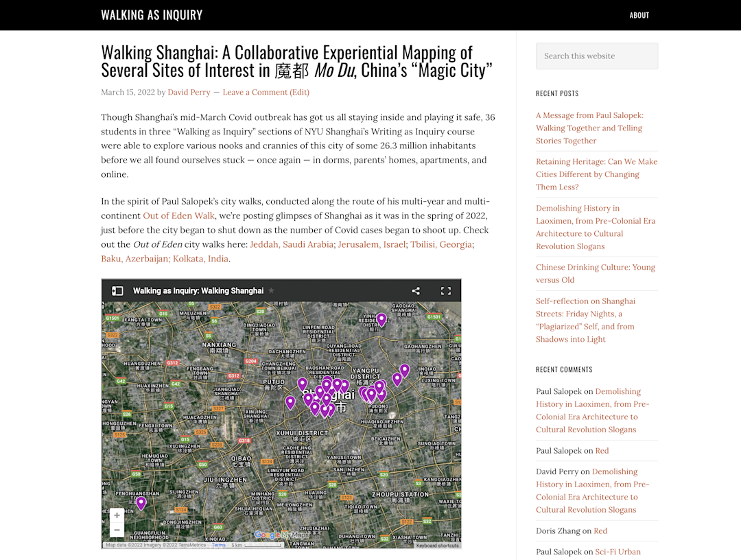
Task: Toggle the map legend side panel
Action: click(117, 291)
